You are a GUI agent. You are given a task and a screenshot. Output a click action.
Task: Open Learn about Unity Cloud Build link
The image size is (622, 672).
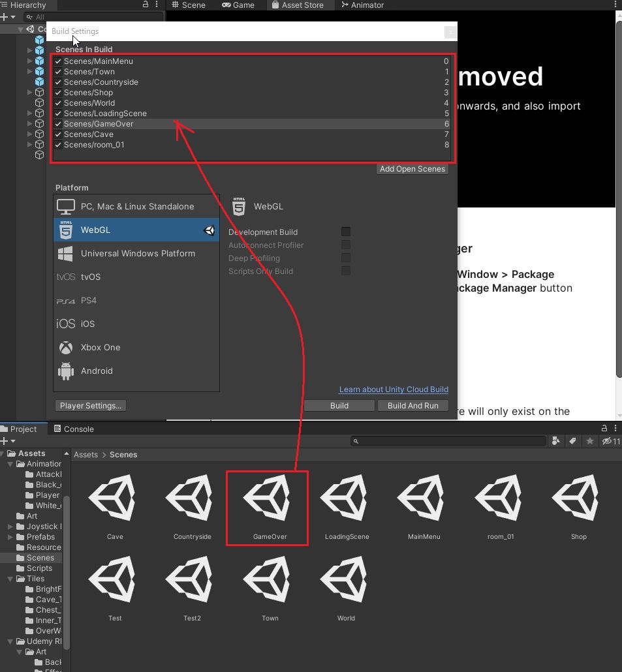tap(394, 389)
